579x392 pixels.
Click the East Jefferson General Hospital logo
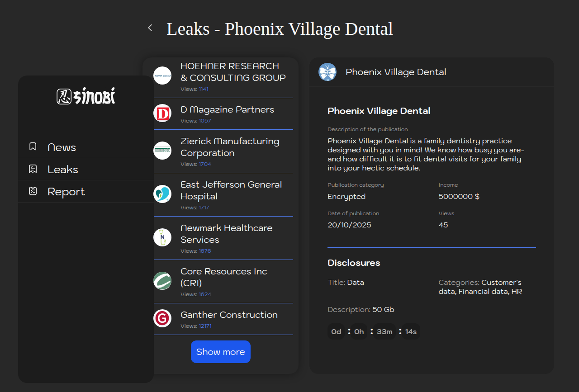[162, 194]
